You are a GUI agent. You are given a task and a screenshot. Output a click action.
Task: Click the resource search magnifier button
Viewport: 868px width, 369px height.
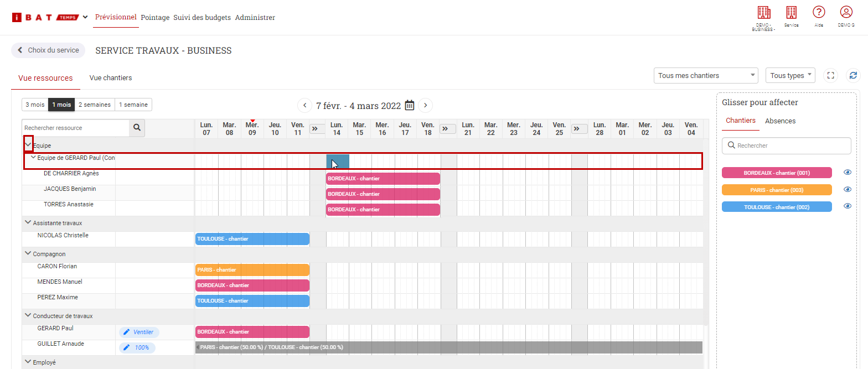[x=137, y=128]
